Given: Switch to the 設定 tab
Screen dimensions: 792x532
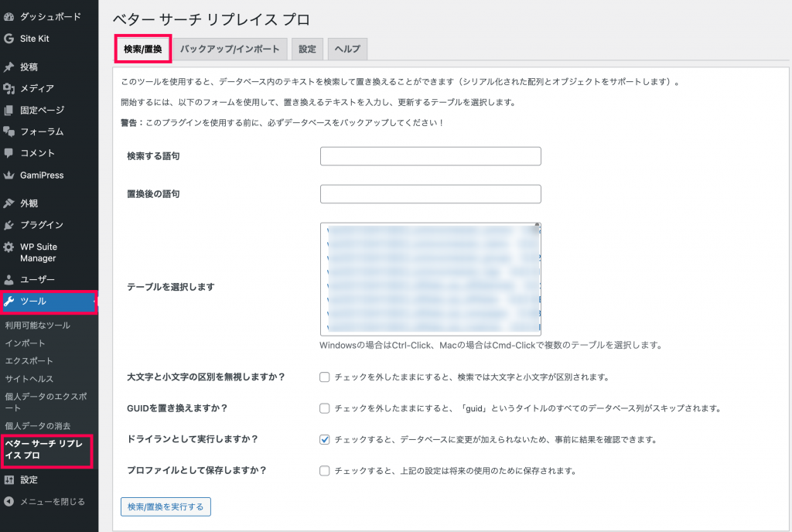Looking at the screenshot, I should (x=307, y=49).
